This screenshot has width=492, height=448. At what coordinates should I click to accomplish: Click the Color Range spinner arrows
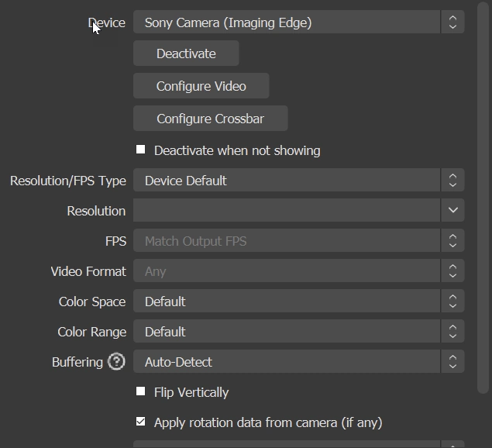(x=452, y=332)
